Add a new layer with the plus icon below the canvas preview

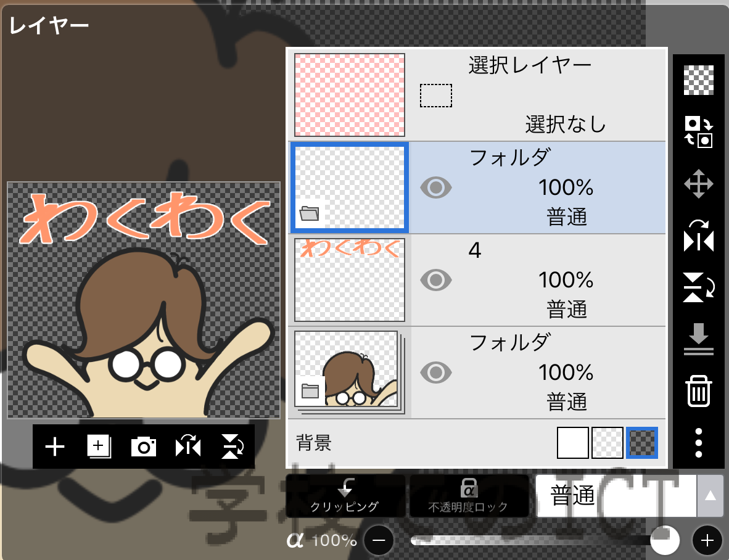pos(55,447)
